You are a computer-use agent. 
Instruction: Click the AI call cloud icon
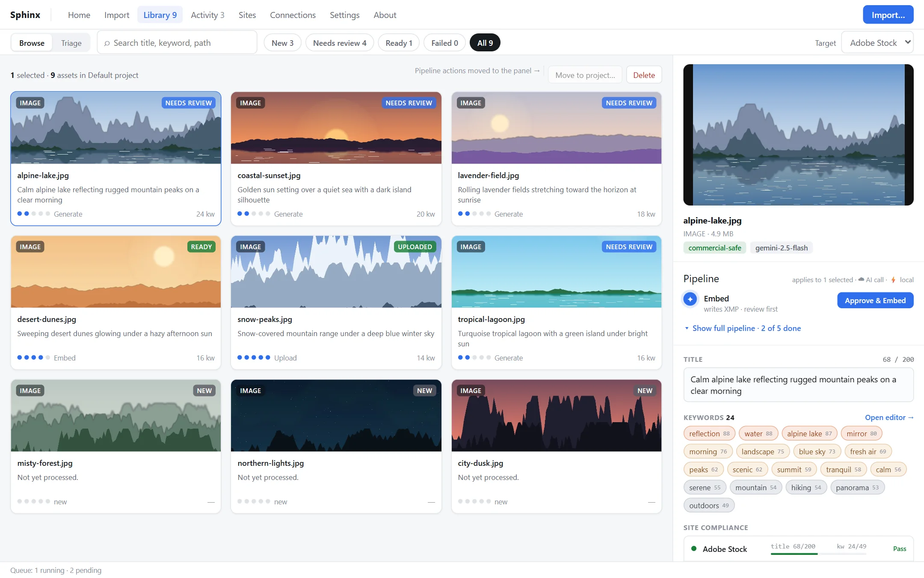861,280
